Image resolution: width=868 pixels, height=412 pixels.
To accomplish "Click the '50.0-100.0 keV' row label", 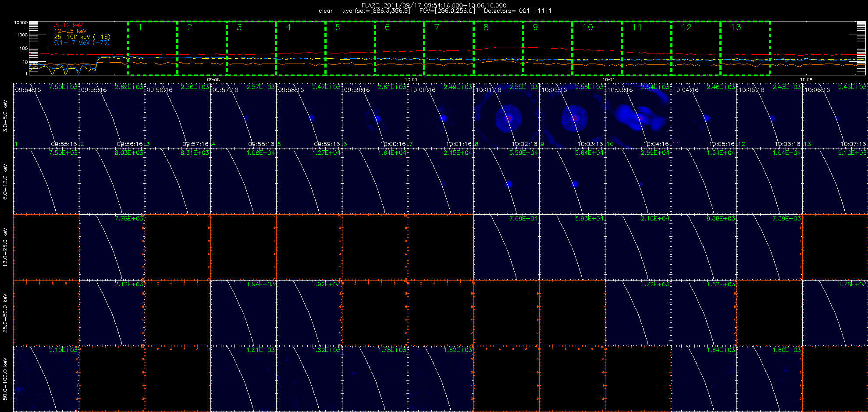I will coord(5,379).
